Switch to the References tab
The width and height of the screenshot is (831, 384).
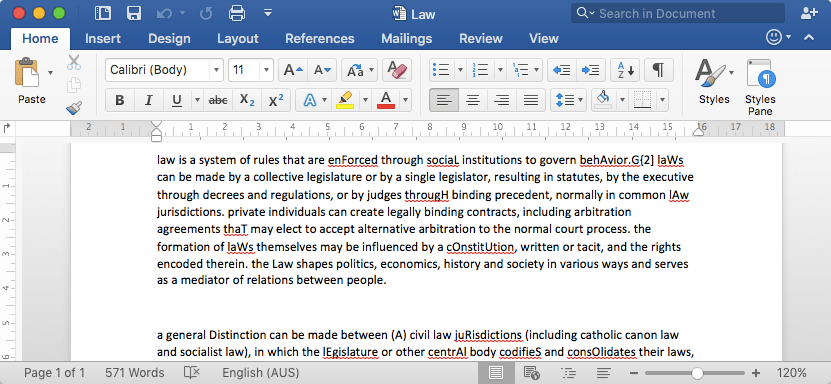[320, 39]
